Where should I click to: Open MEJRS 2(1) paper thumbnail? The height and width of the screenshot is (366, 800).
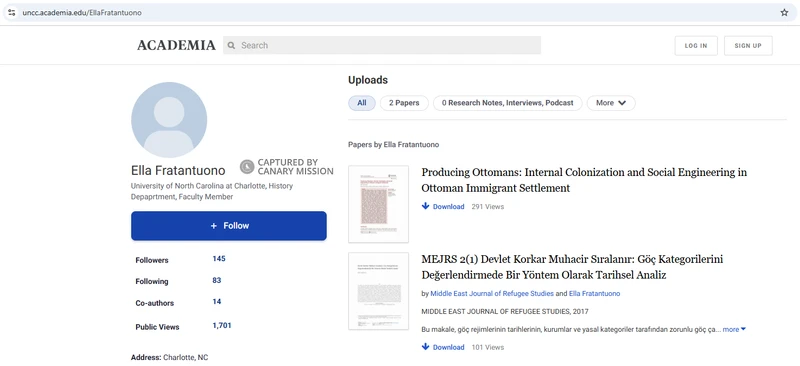(378, 291)
